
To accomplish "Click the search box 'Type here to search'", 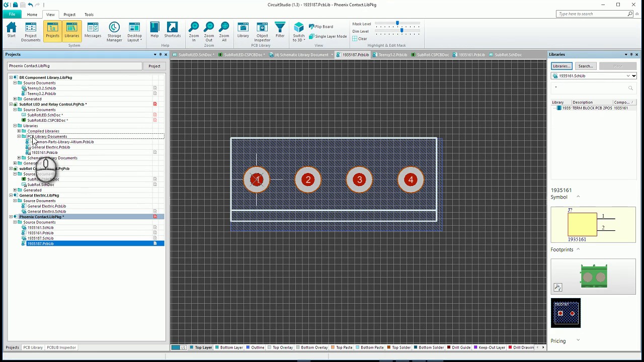I will tap(594, 14).
